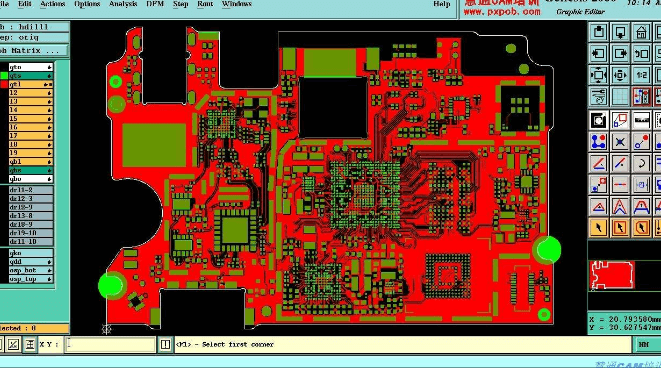This screenshot has height=368, width=661.
Task: Click the Job Matrix button
Action: [x=34, y=51]
